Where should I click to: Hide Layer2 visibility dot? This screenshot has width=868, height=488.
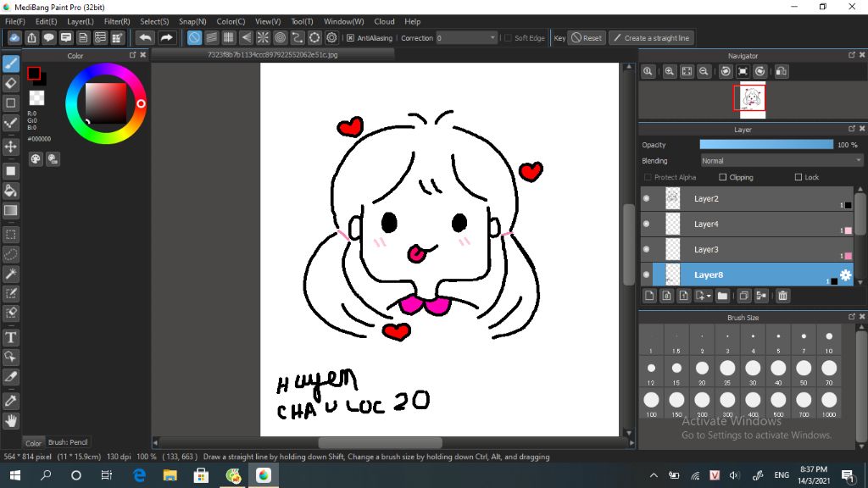tap(646, 198)
